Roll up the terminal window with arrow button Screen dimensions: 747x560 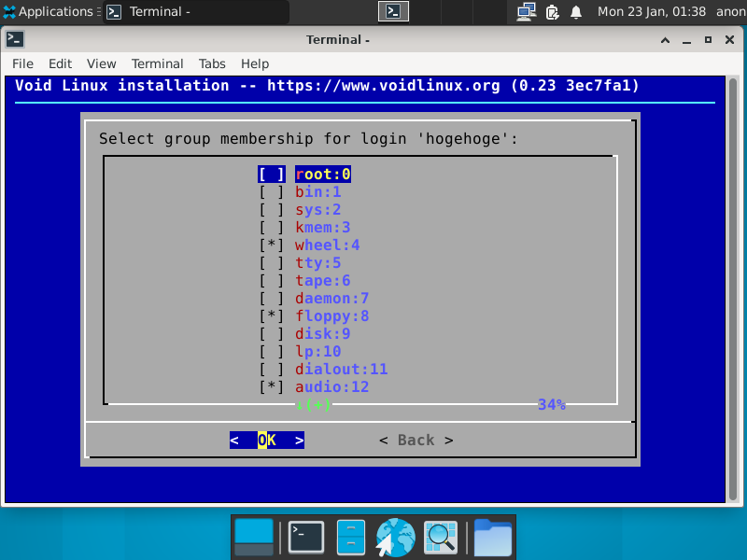665,40
